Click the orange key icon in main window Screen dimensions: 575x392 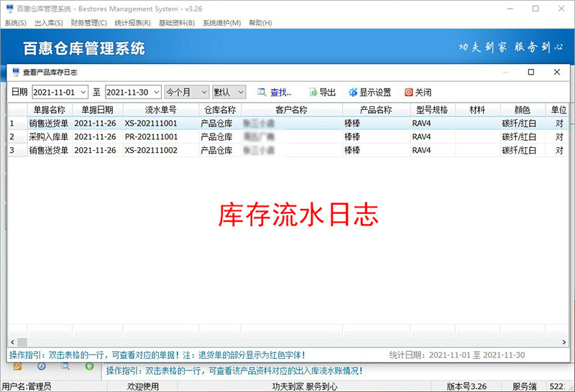17,366
